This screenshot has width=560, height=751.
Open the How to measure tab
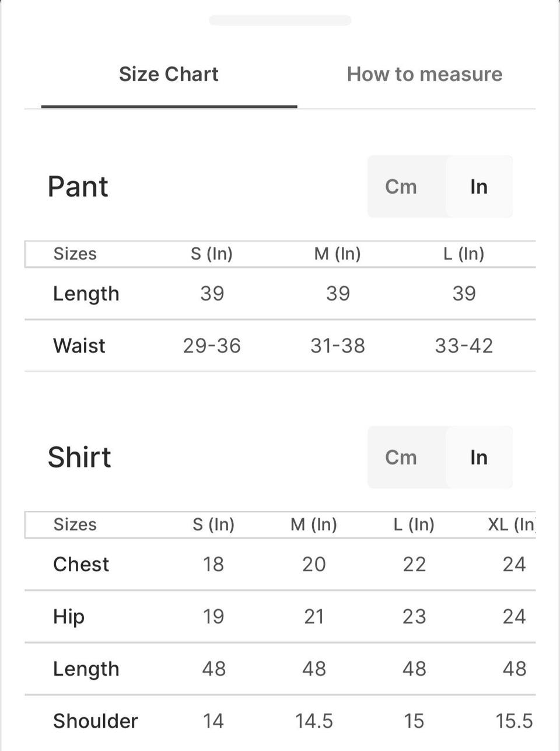pos(424,74)
